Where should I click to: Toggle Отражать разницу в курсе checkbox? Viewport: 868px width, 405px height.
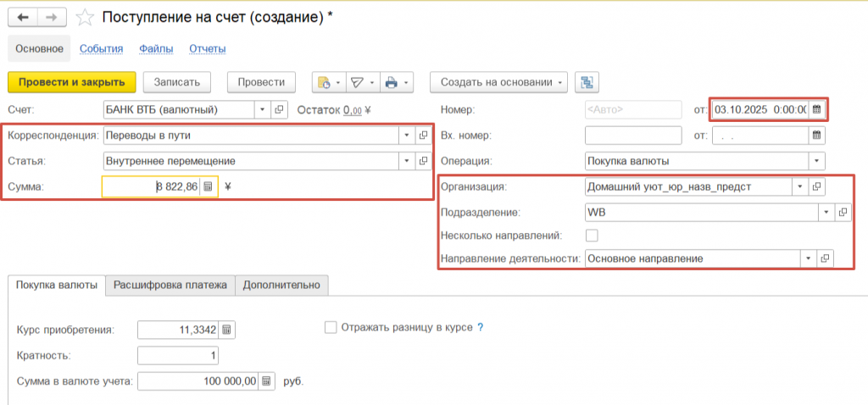331,327
